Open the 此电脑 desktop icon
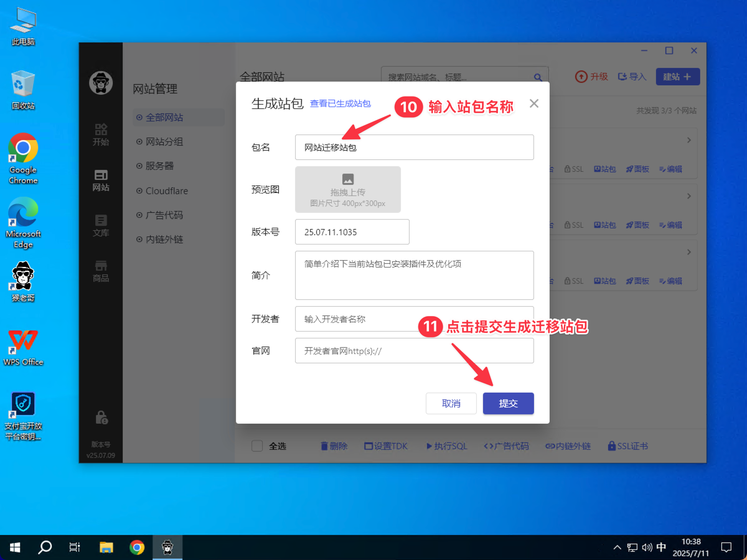Image resolution: width=747 pixels, height=560 pixels. coord(23,26)
